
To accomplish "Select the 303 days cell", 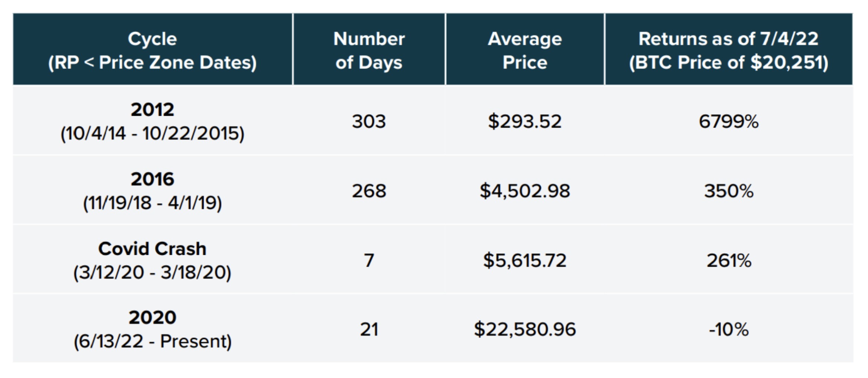I will (369, 121).
